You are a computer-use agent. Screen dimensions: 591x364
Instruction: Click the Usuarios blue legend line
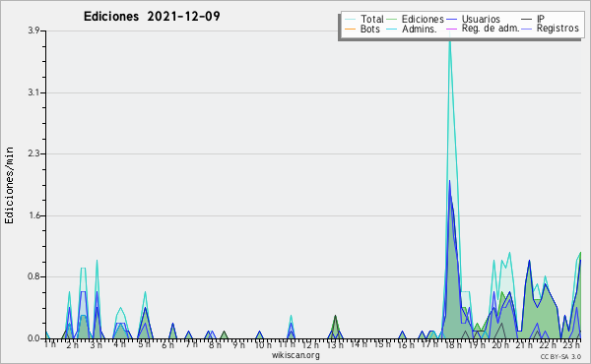click(x=451, y=20)
